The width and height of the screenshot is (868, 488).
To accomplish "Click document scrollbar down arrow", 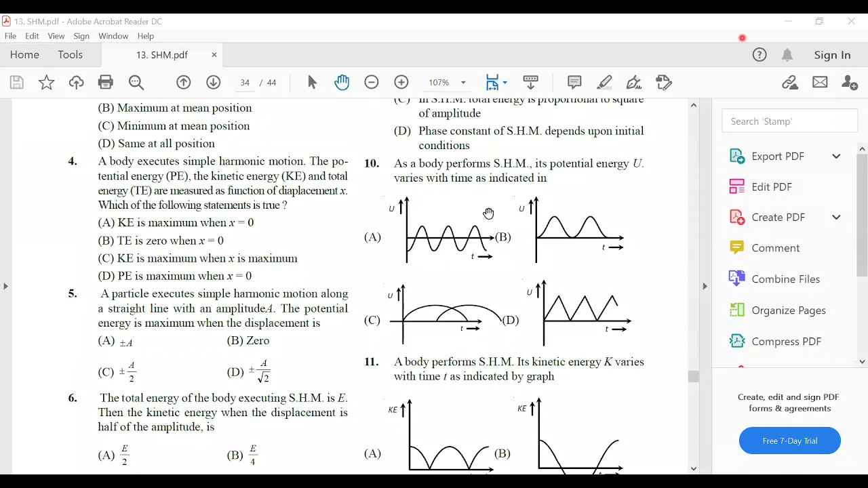I will point(693,469).
